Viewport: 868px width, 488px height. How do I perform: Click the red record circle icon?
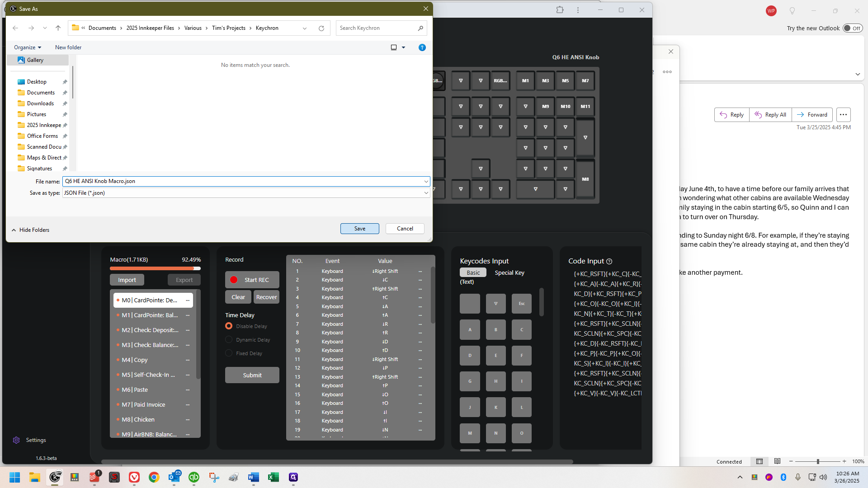234,280
